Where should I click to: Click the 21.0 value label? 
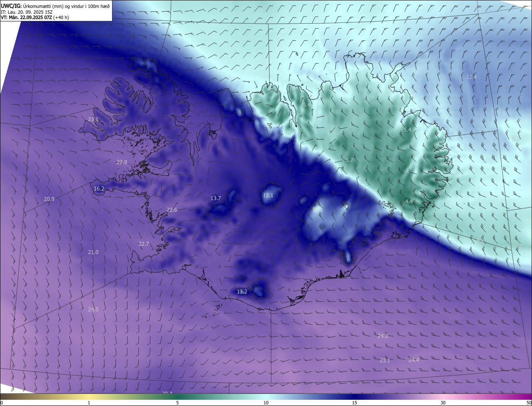[x=93, y=252]
